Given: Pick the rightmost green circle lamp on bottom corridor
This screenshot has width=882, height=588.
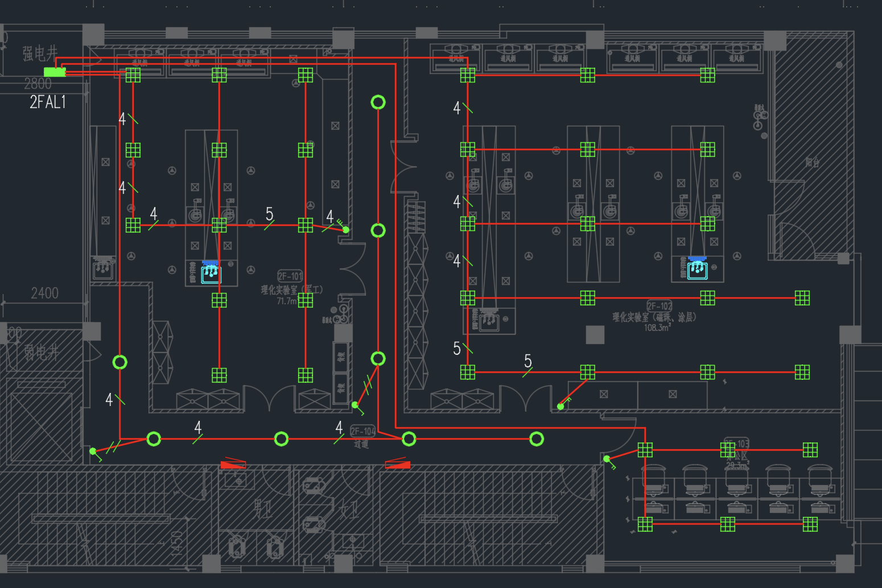Looking at the screenshot, I should (x=536, y=439).
